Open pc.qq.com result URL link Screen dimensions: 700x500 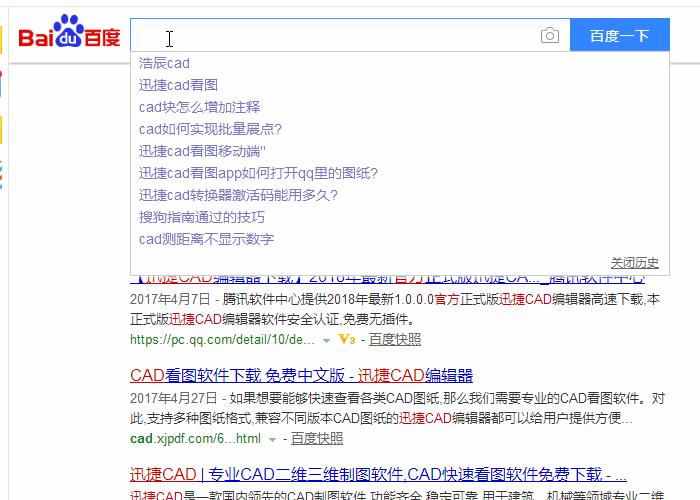(x=222, y=340)
